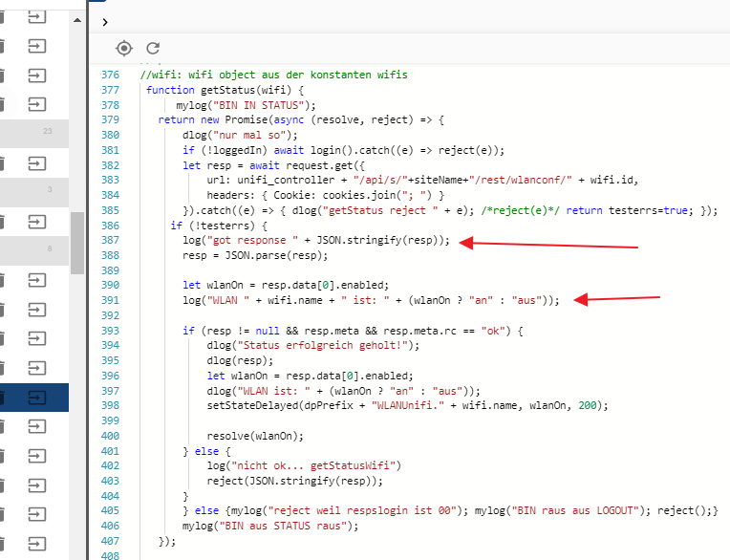730x560 pixels.
Task: Click the string "BIN IN STATUS" on line 378
Action: click(x=258, y=105)
